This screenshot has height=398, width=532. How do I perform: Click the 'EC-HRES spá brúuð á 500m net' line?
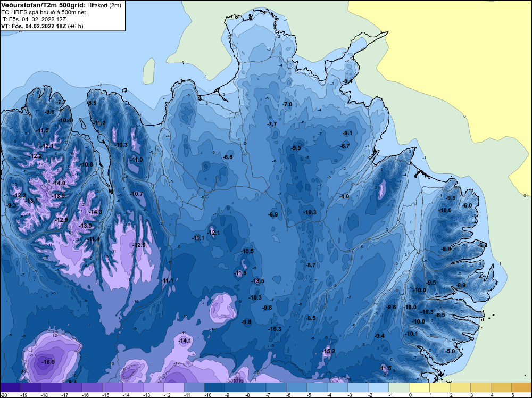44,12
